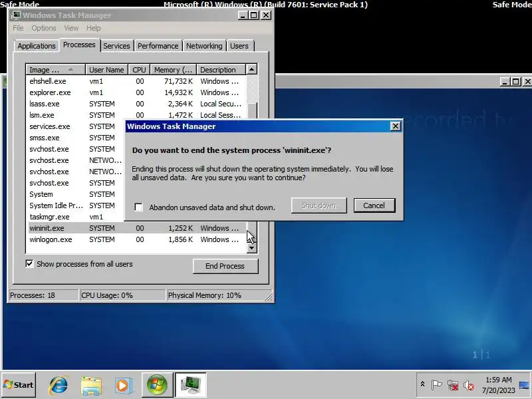Open Internet Explorer from the taskbar

click(59, 385)
